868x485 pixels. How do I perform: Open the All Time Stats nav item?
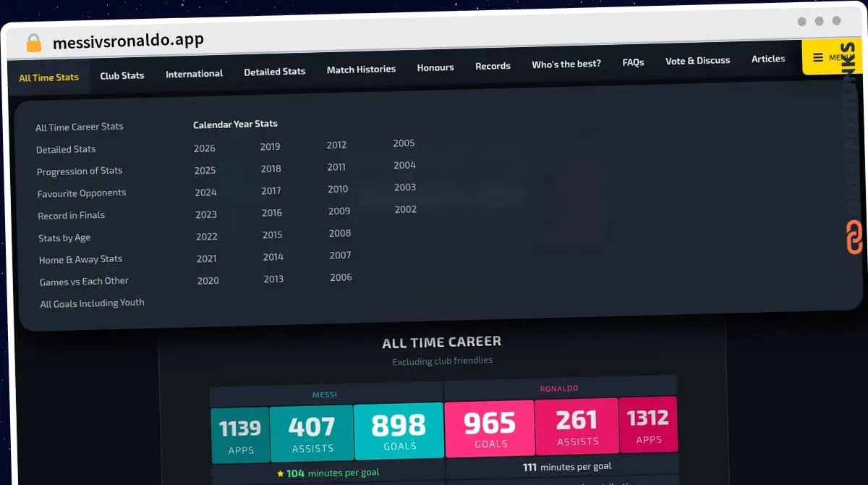(48, 77)
